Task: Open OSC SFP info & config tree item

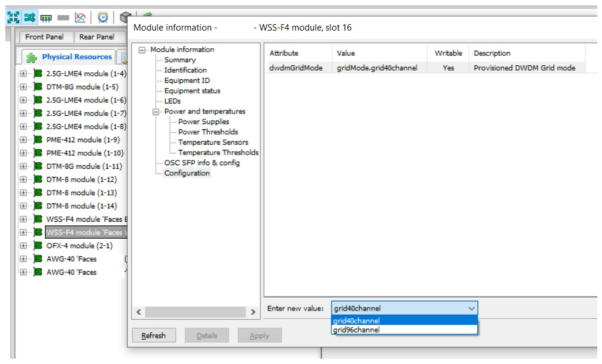Action: 202,163
